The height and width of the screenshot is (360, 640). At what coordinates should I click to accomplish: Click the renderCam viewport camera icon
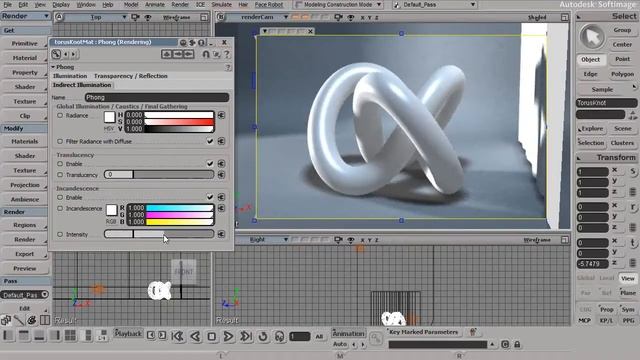(338, 18)
